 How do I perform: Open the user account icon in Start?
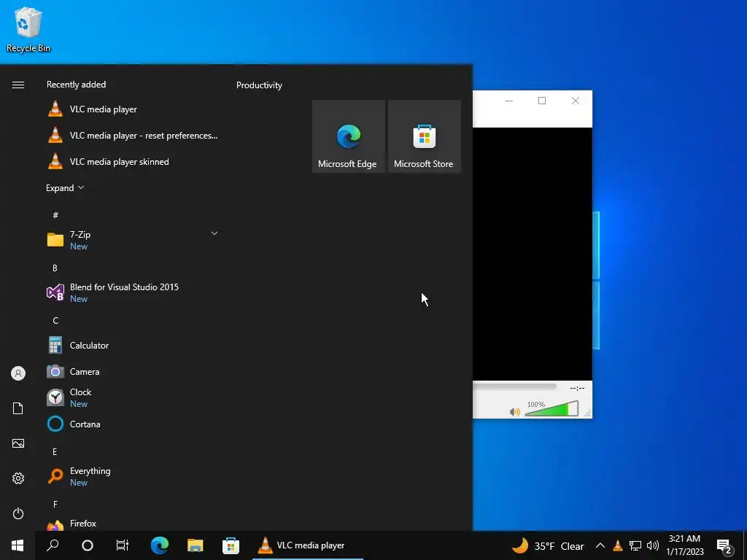point(18,373)
